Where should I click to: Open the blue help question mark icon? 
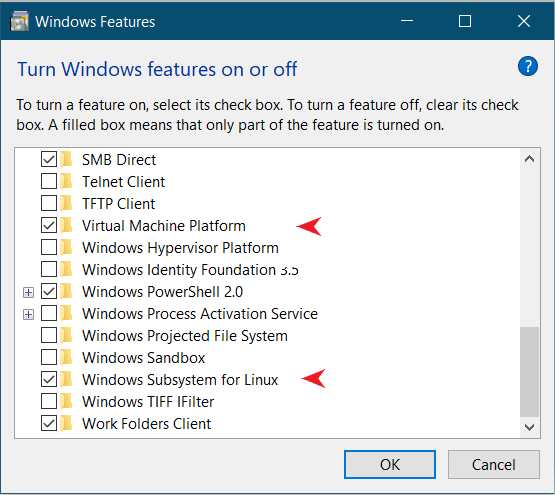[x=528, y=66]
